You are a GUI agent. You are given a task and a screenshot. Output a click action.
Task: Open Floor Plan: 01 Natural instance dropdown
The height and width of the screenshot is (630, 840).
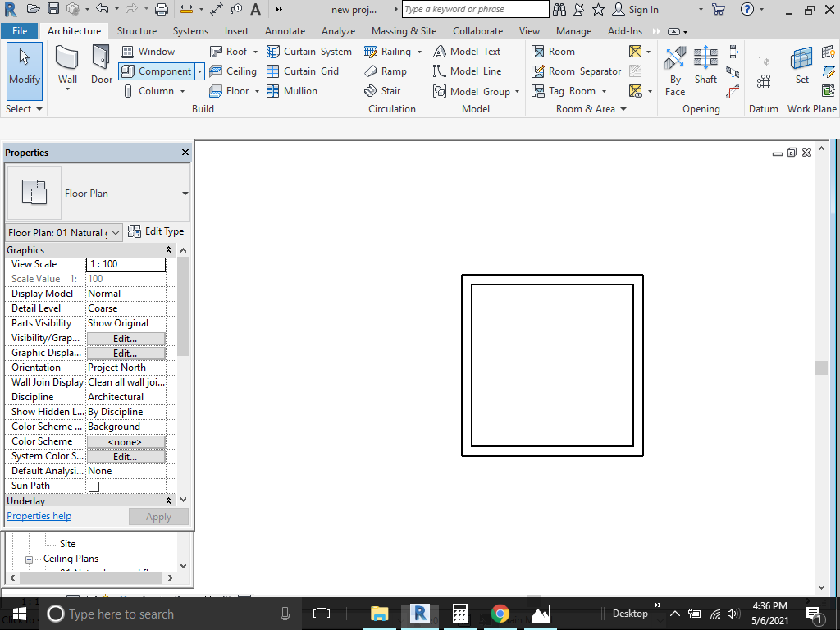[115, 232]
